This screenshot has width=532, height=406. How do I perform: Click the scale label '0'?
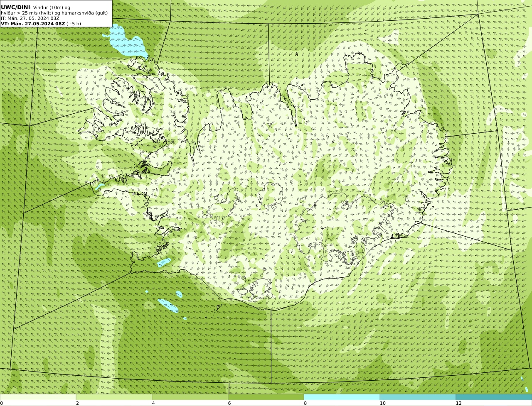(1, 403)
